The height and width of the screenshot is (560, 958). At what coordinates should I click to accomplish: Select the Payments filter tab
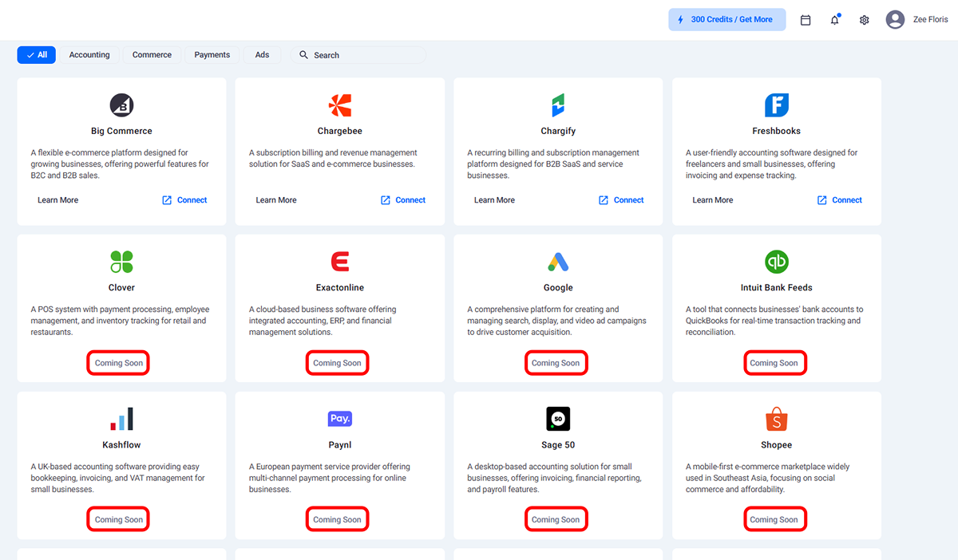click(212, 55)
